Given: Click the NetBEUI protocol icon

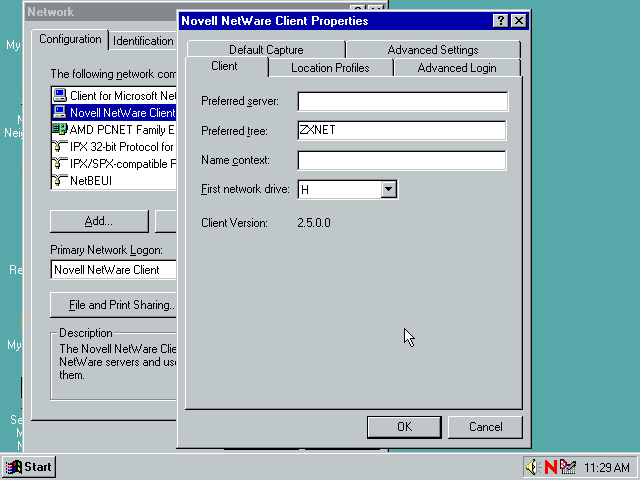Looking at the screenshot, I should point(60,180).
